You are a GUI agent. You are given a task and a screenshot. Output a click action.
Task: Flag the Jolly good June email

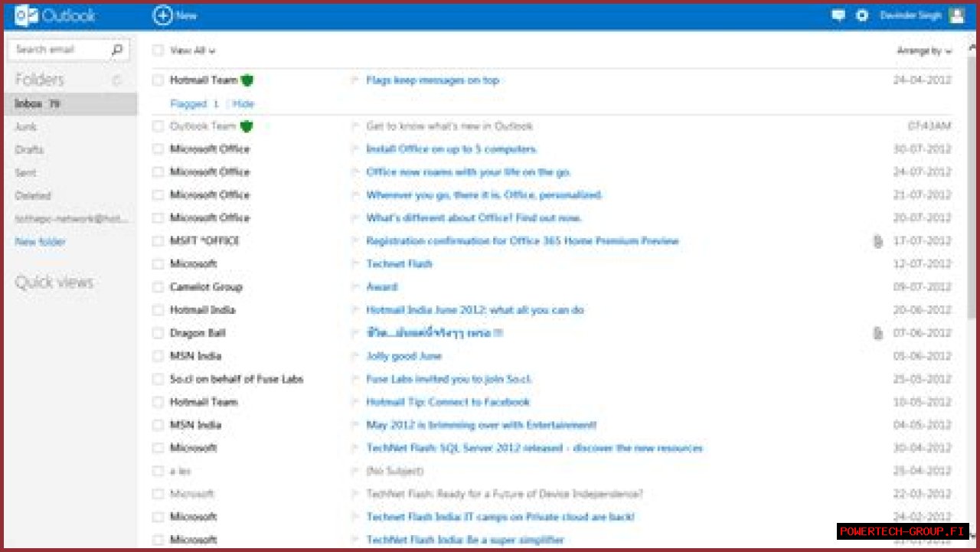coord(354,356)
